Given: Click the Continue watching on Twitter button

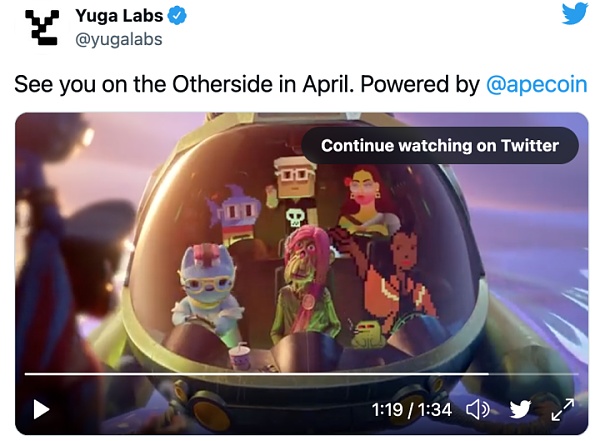Looking at the screenshot, I should pyautogui.click(x=440, y=146).
